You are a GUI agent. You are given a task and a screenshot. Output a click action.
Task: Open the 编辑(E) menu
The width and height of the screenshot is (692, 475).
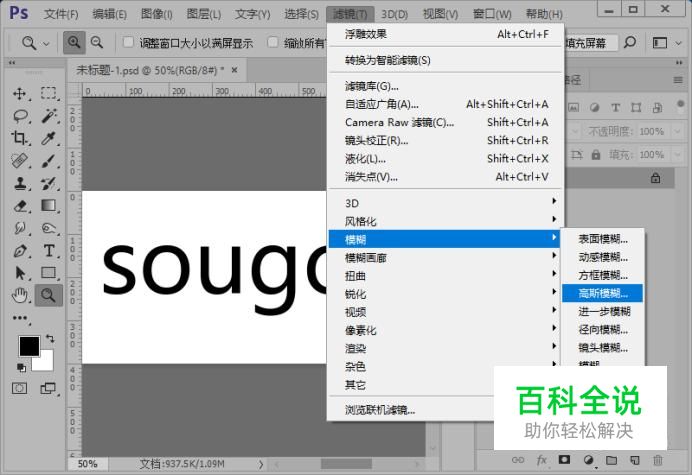click(109, 14)
